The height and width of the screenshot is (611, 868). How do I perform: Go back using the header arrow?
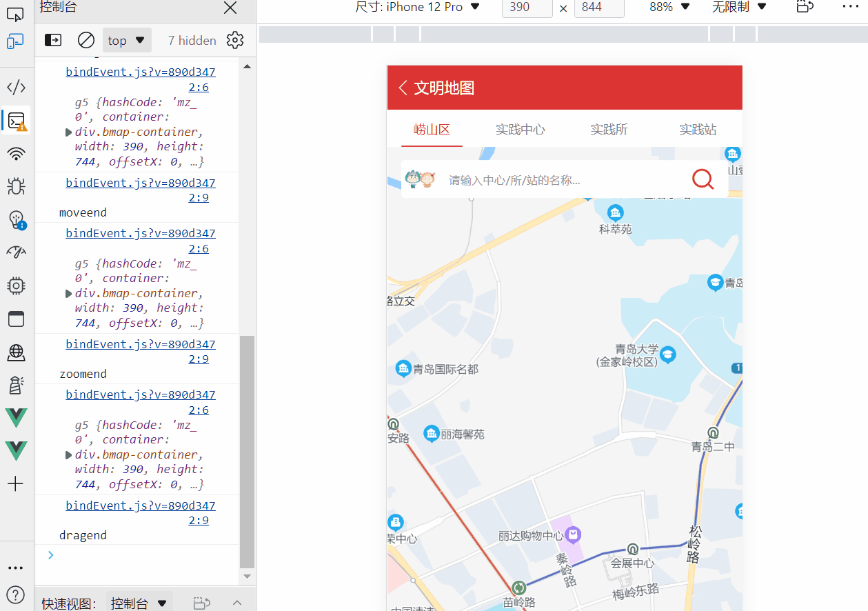(x=403, y=88)
